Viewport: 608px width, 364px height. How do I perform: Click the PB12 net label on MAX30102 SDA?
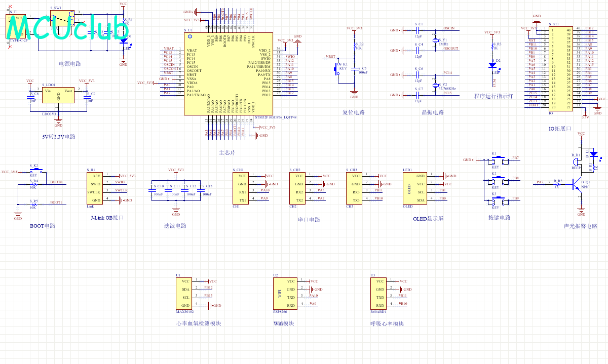click(208, 288)
